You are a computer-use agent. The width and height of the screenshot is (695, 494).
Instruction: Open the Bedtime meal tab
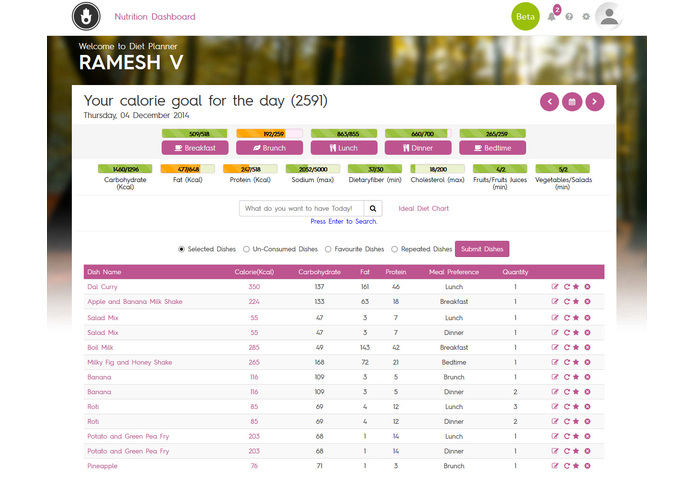(x=492, y=148)
